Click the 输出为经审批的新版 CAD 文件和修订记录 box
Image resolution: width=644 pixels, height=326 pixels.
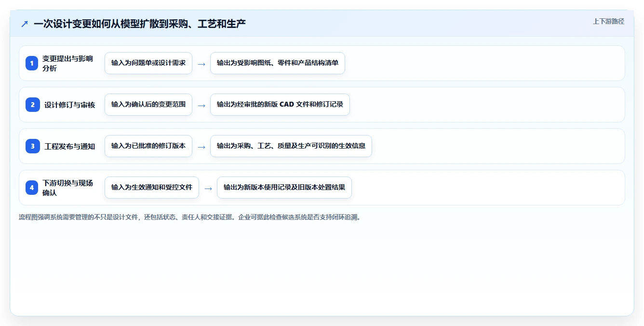pos(280,105)
